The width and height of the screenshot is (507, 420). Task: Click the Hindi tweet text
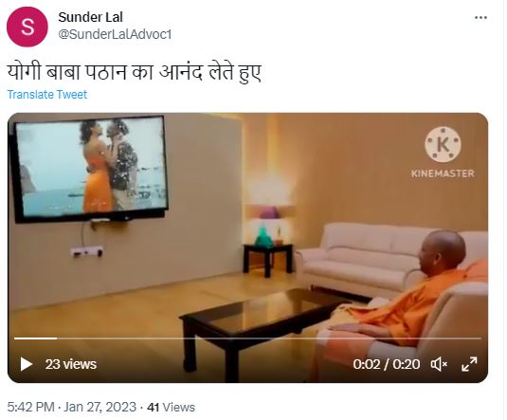click(134, 73)
